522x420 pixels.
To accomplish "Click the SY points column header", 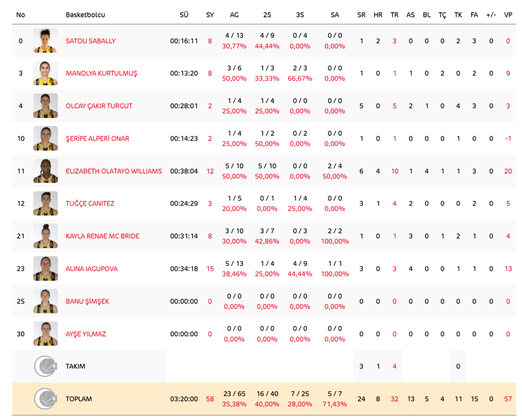I will pyautogui.click(x=210, y=15).
